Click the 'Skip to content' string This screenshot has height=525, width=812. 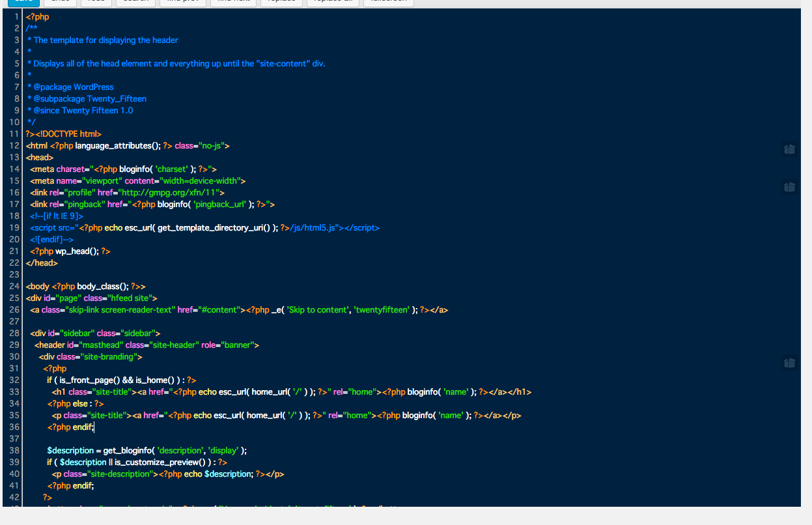point(317,309)
